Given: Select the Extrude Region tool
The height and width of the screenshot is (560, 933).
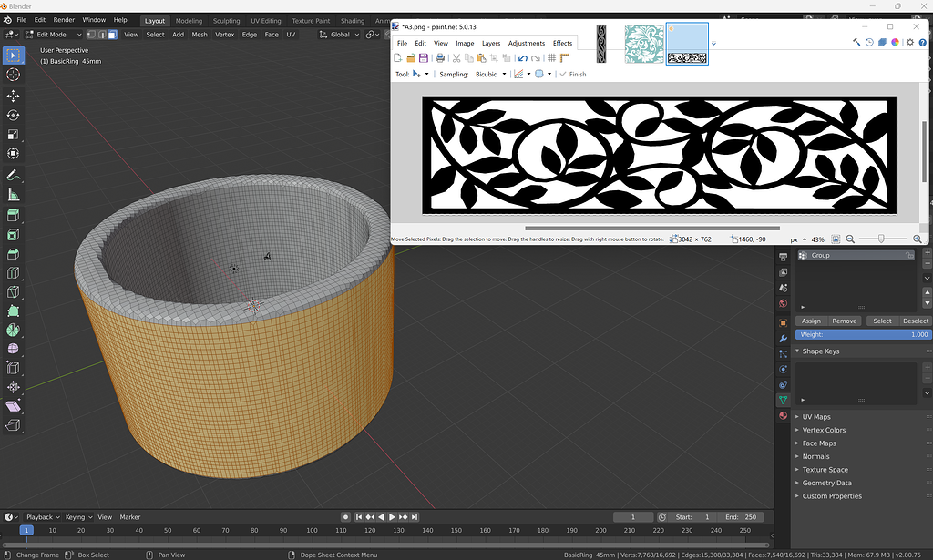Looking at the screenshot, I should pyautogui.click(x=13, y=215).
